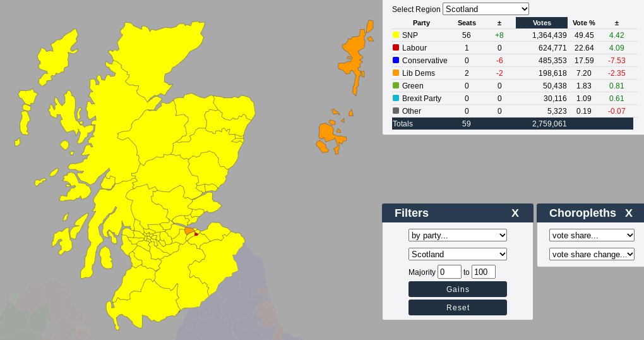Screen dimensions: 644x340
Task: Click the Lib Dems orange swatch
Action: pyautogui.click(x=396, y=73)
